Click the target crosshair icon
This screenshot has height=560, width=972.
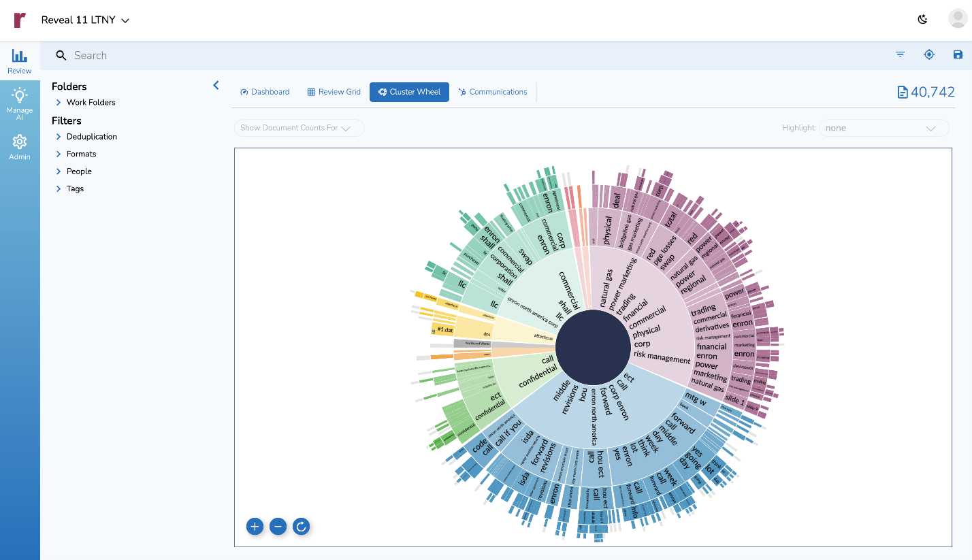(x=929, y=54)
